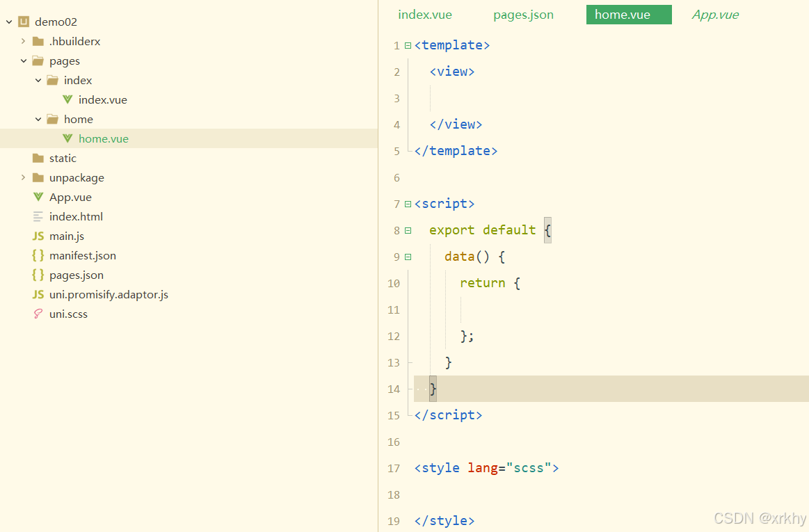Select the unpackage folder label

point(77,177)
